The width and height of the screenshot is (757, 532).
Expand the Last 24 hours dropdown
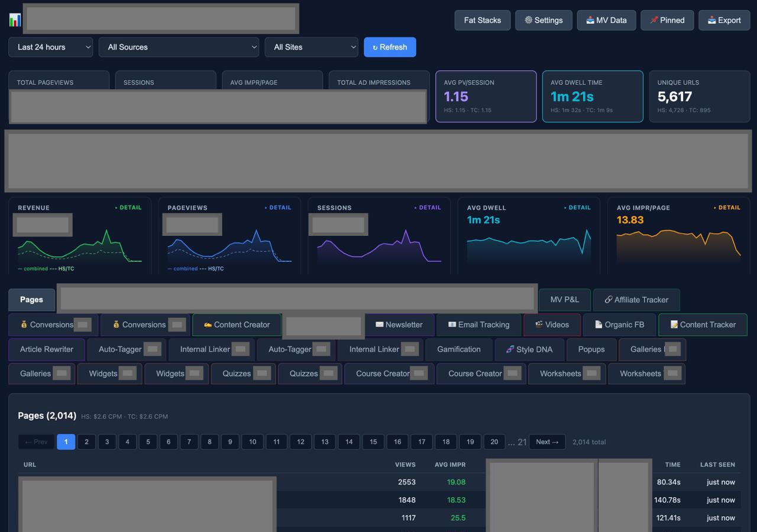pos(50,47)
